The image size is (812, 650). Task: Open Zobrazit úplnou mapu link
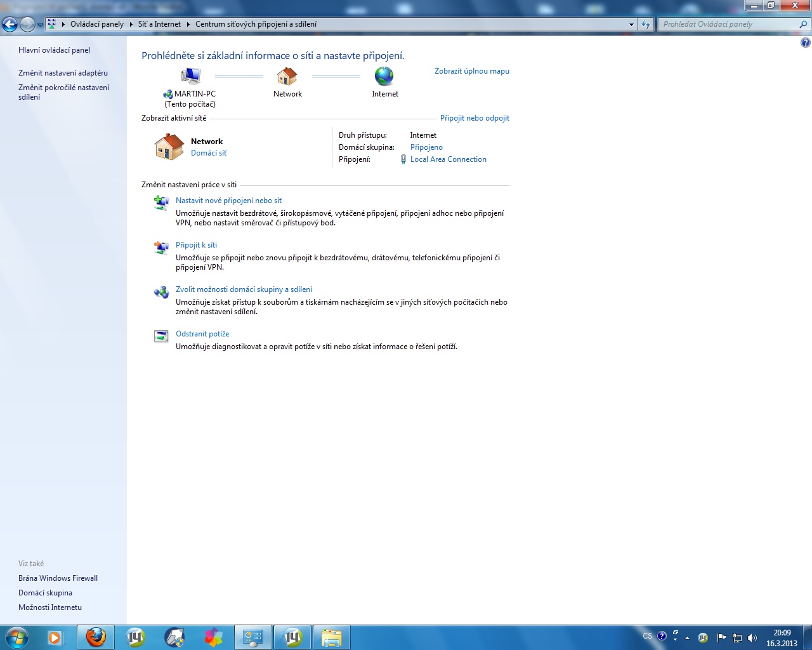(472, 71)
